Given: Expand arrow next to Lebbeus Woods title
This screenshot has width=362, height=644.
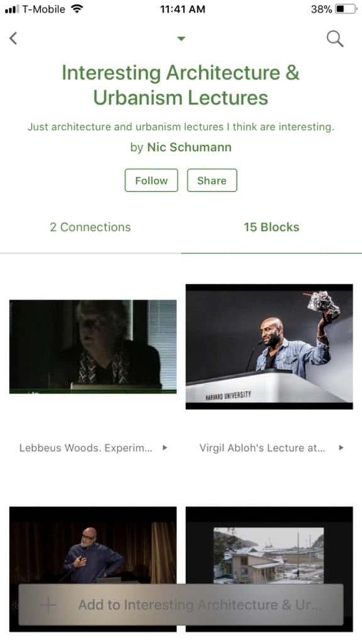Looking at the screenshot, I should tap(165, 448).
